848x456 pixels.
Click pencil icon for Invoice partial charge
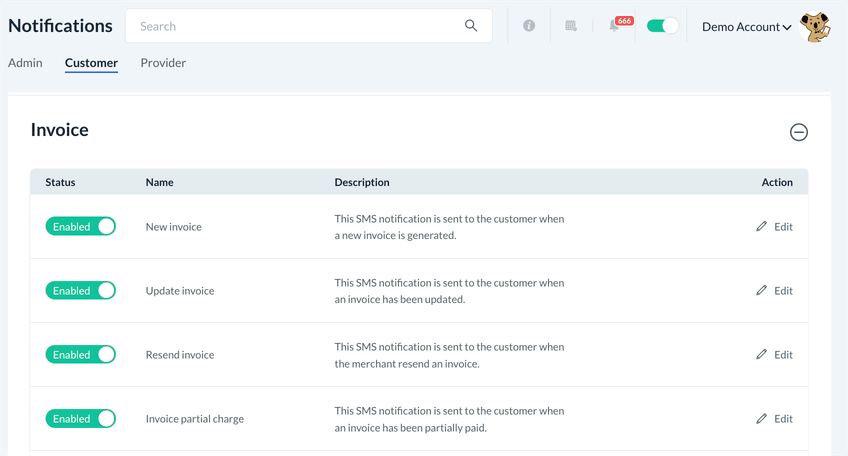point(762,419)
